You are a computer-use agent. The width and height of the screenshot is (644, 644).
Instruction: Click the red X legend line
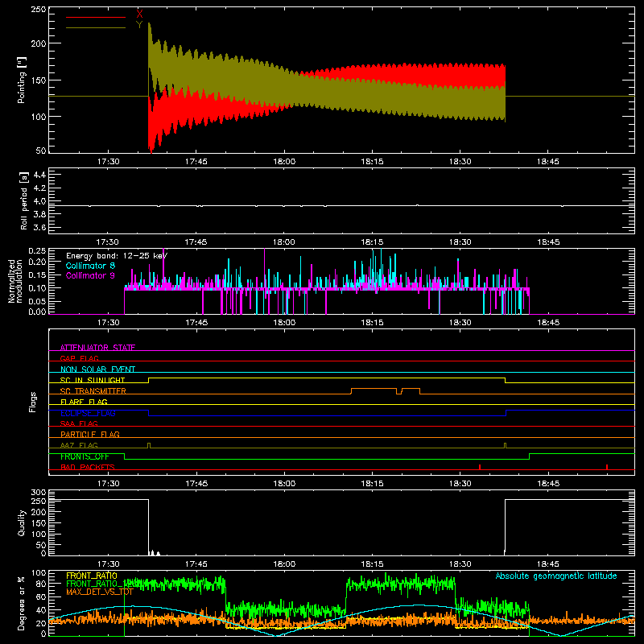[x=95, y=17]
